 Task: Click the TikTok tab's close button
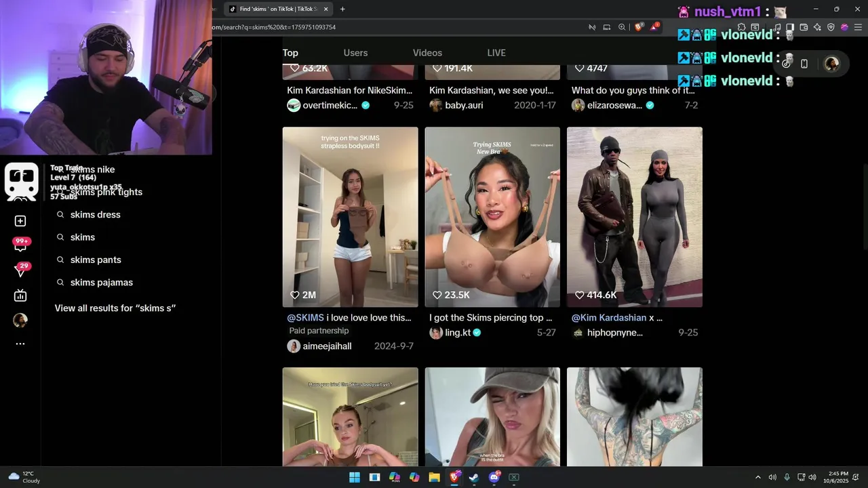[326, 9]
